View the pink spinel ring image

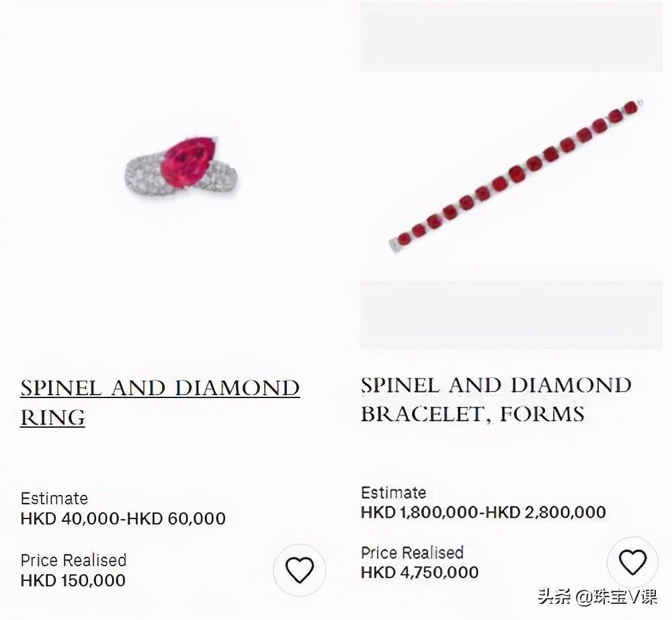pyautogui.click(x=182, y=167)
